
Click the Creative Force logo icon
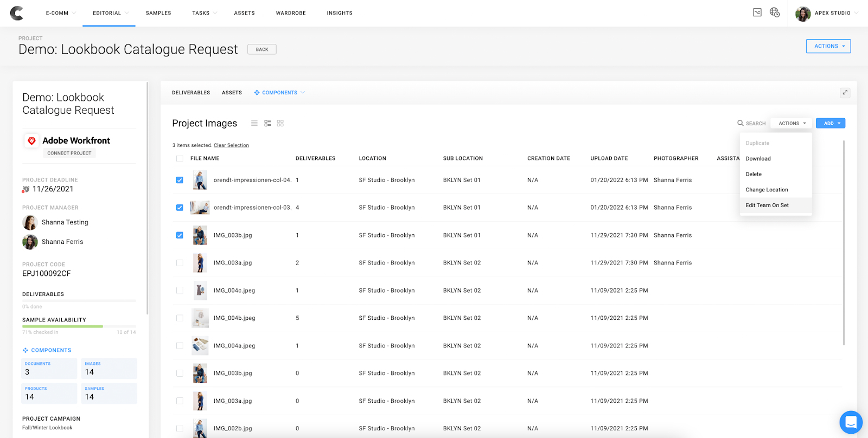pyautogui.click(x=17, y=13)
